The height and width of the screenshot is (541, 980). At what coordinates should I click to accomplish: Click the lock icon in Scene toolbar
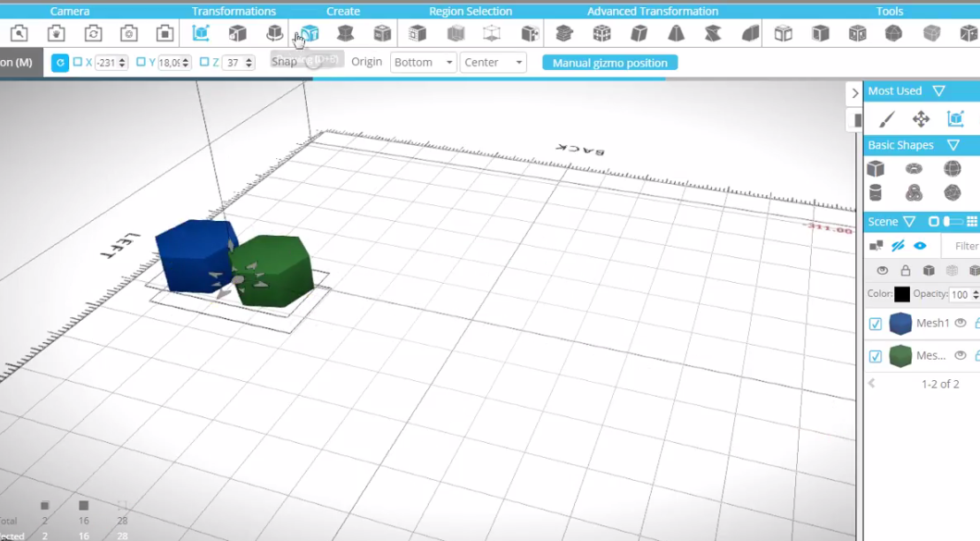tap(905, 270)
